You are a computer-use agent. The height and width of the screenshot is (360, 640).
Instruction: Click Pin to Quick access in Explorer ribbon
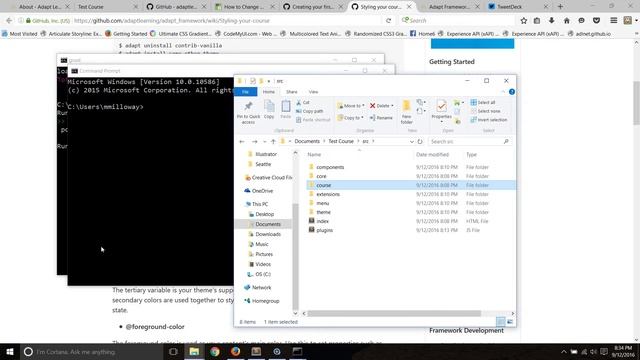(x=248, y=112)
